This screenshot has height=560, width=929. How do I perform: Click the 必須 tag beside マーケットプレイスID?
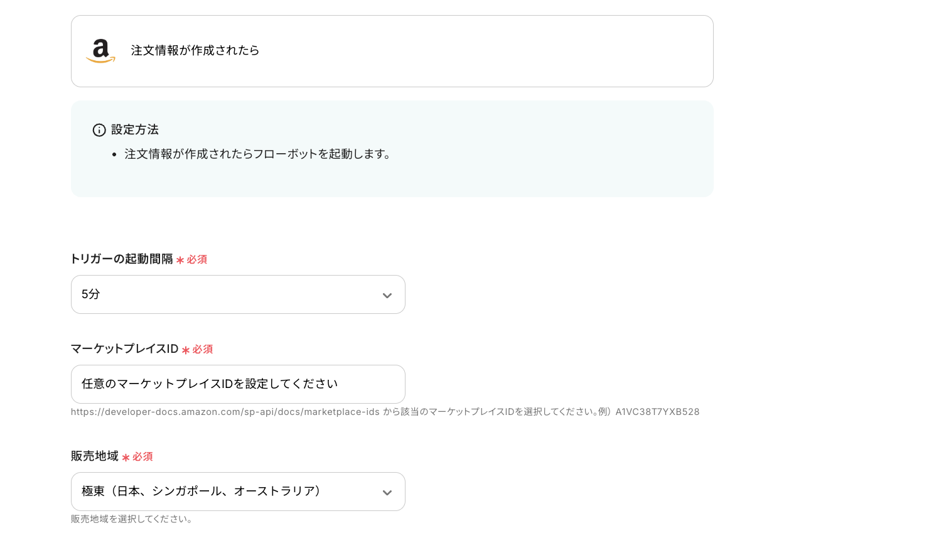click(203, 349)
